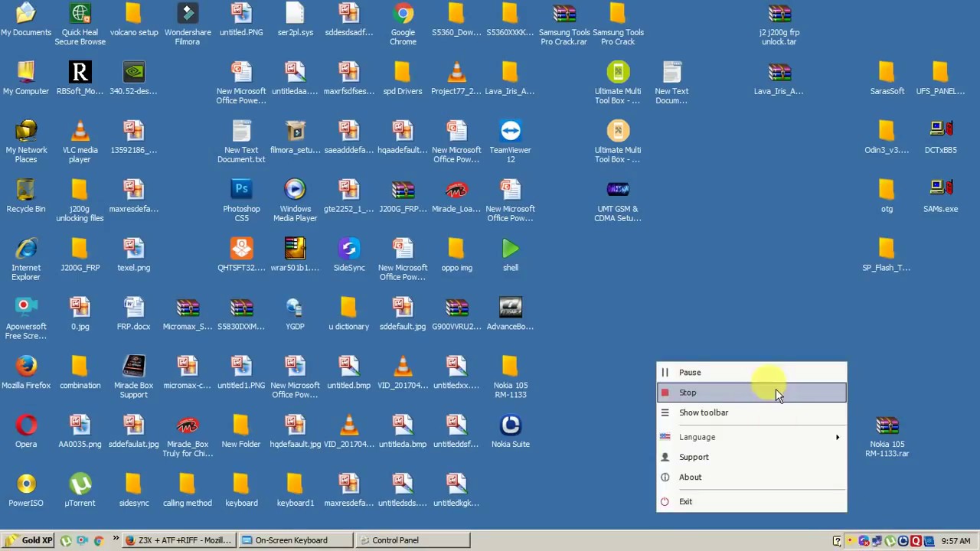Image resolution: width=980 pixels, height=551 pixels.
Task: Select the SP_Flash_T... folder
Action: [887, 256]
